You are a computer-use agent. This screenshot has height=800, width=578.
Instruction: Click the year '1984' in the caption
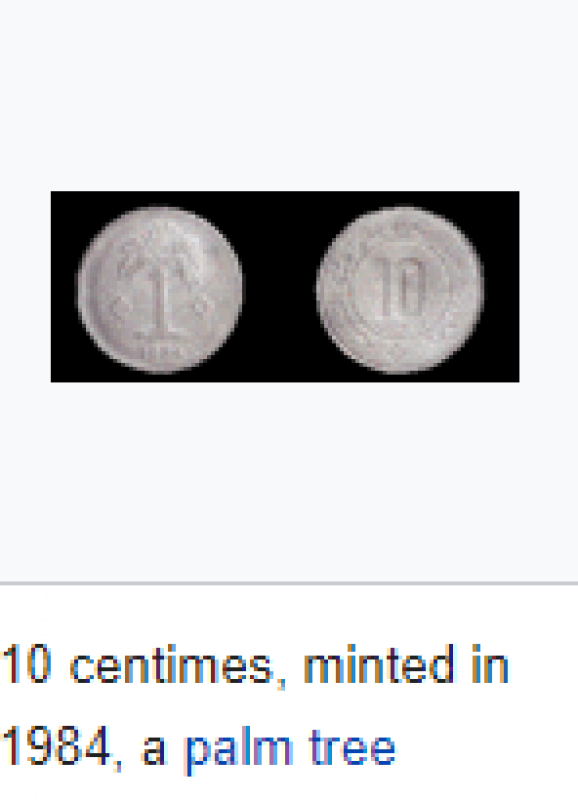point(56,746)
